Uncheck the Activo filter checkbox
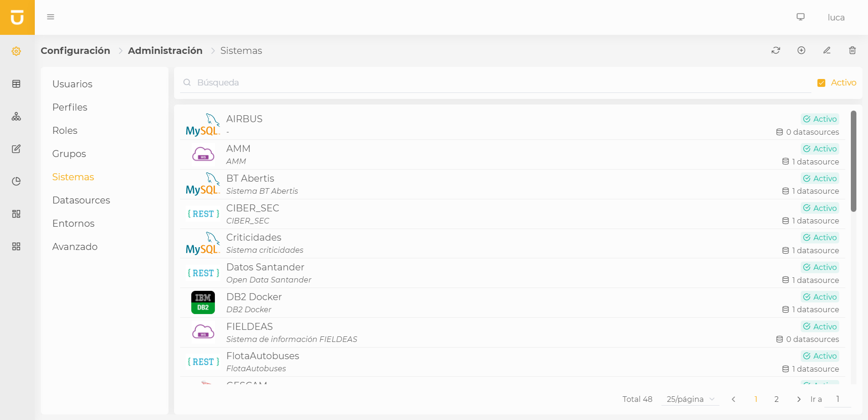The height and width of the screenshot is (420, 868). [x=821, y=83]
